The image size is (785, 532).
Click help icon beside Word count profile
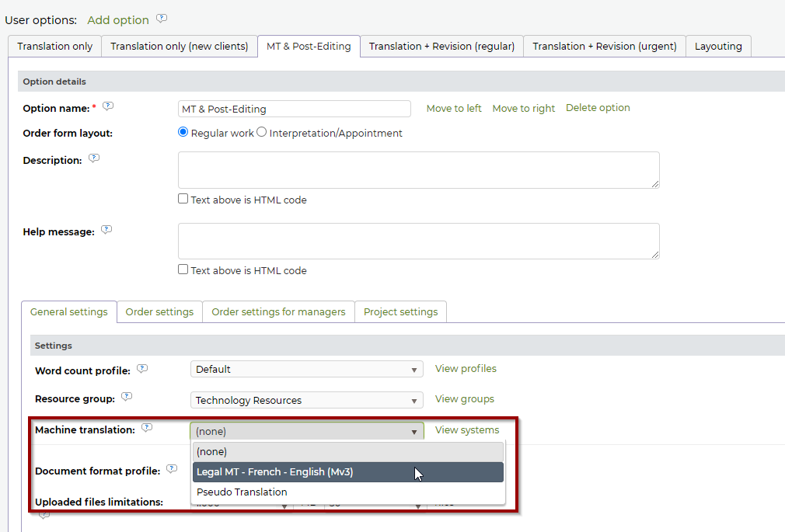pyautogui.click(x=142, y=369)
